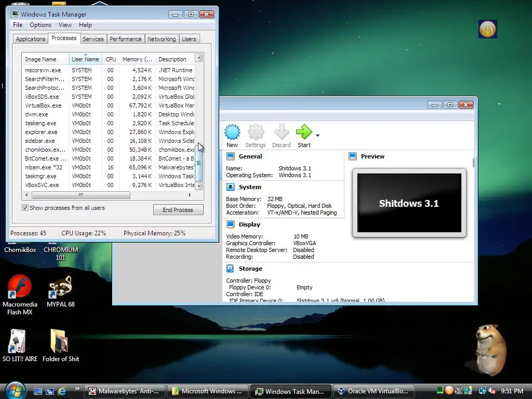
Task: Toggle Show processes from all users checkbox
Action: click(25, 208)
